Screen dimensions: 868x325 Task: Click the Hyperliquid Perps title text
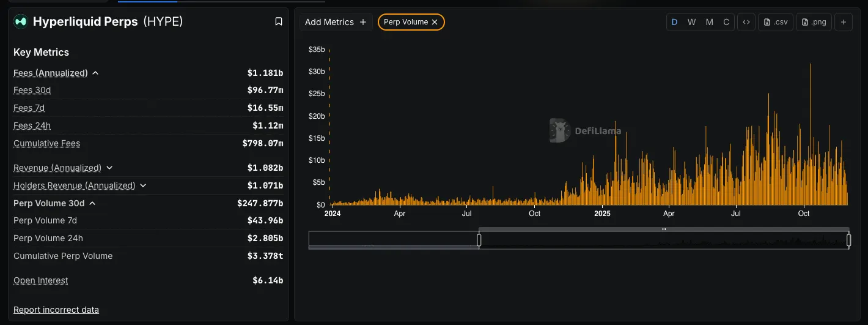click(x=85, y=21)
